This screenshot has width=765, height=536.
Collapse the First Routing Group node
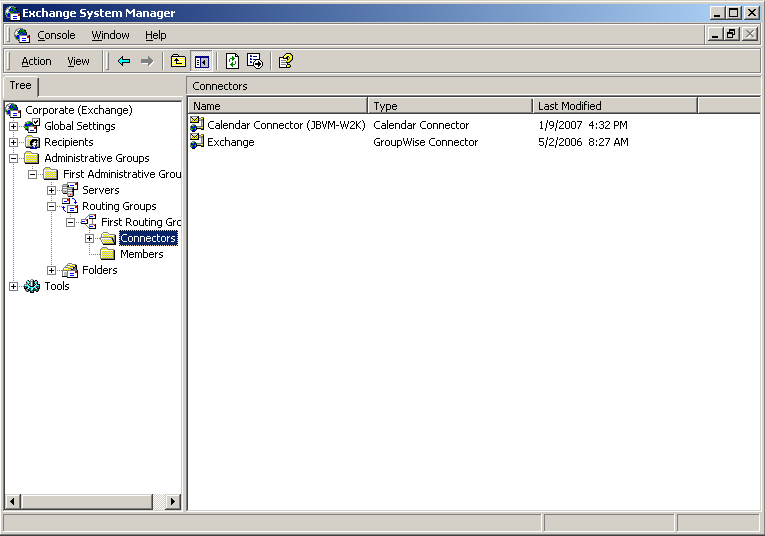coord(70,222)
